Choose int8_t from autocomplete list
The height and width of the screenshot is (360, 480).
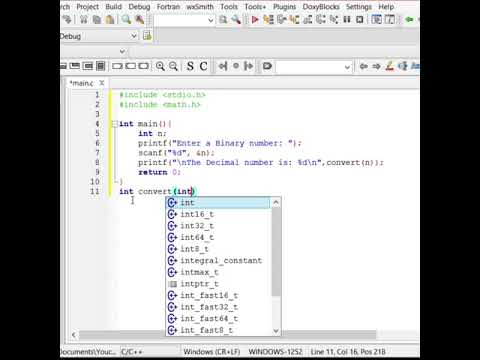tap(218, 249)
